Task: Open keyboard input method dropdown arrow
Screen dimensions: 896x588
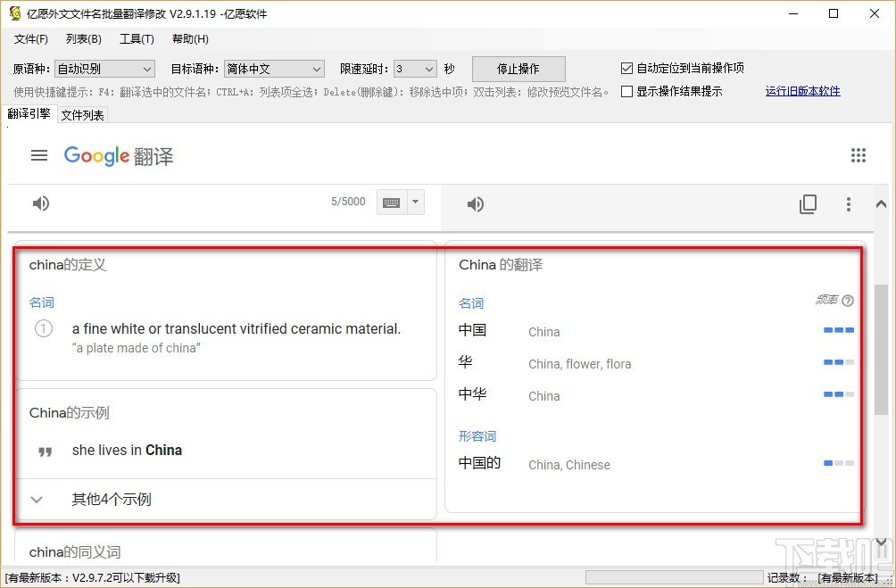Action: (x=416, y=202)
